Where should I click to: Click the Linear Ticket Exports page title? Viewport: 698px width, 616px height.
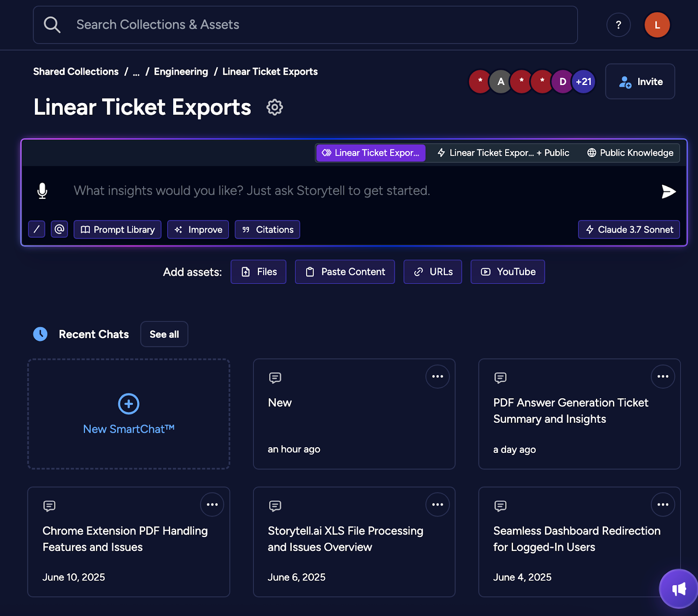[x=143, y=107]
